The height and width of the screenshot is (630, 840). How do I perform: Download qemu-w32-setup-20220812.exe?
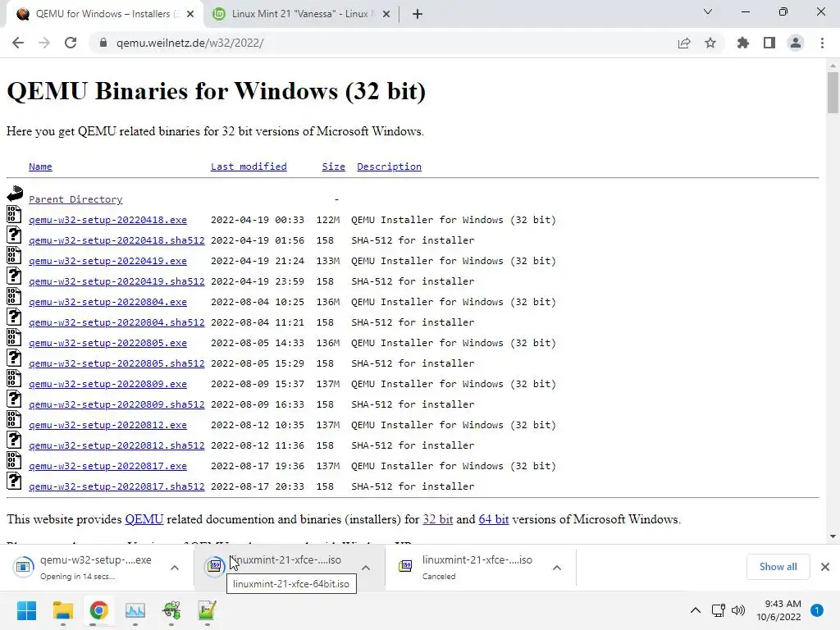pyautogui.click(x=107, y=425)
